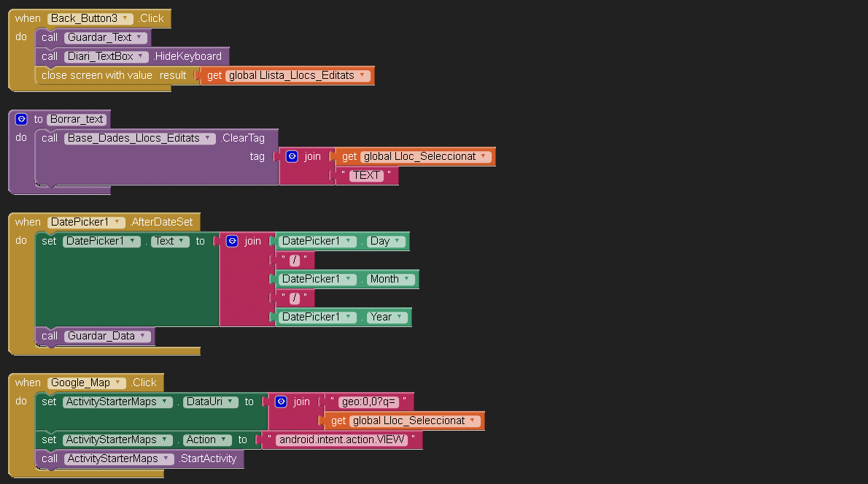The image size is (868, 484).
Task: Open the gear icon on DataUri join block
Action: pyautogui.click(x=281, y=402)
